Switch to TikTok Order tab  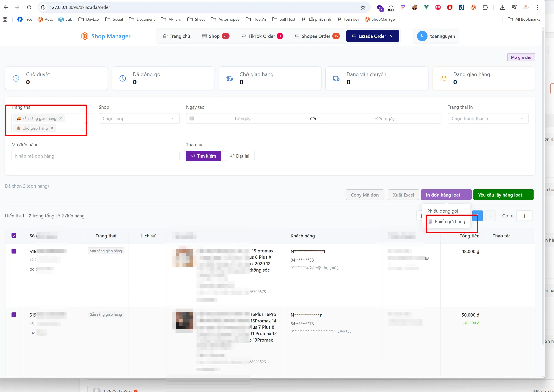(262, 36)
